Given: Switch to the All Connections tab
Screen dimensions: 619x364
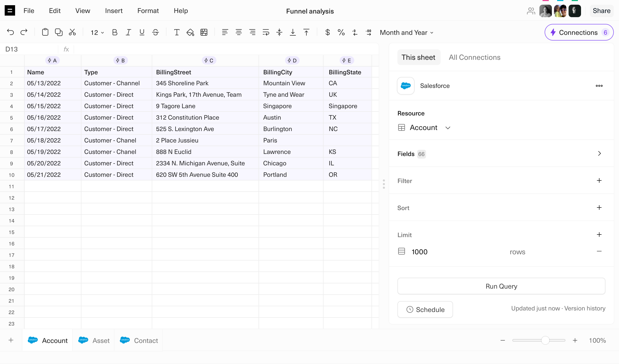Looking at the screenshot, I should (474, 57).
